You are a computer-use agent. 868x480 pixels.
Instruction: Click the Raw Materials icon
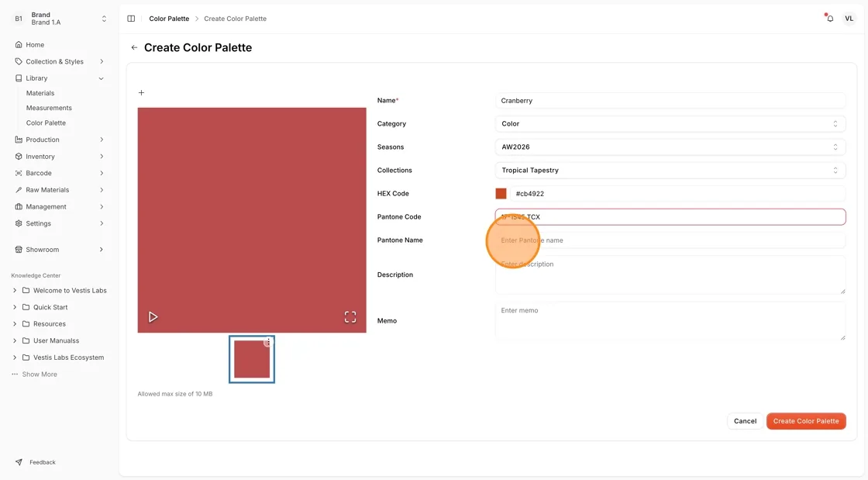pos(19,190)
